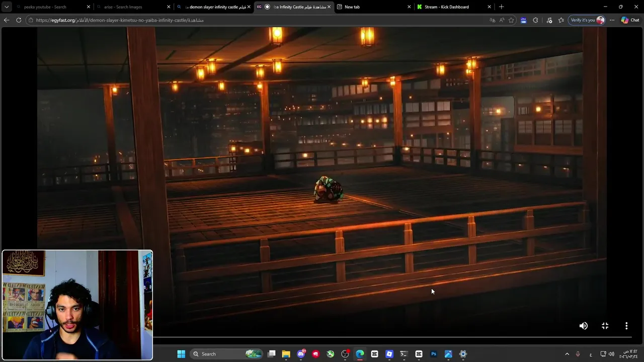644x362 pixels.
Task: Open system volume icon in tray
Action: [x=611, y=354]
